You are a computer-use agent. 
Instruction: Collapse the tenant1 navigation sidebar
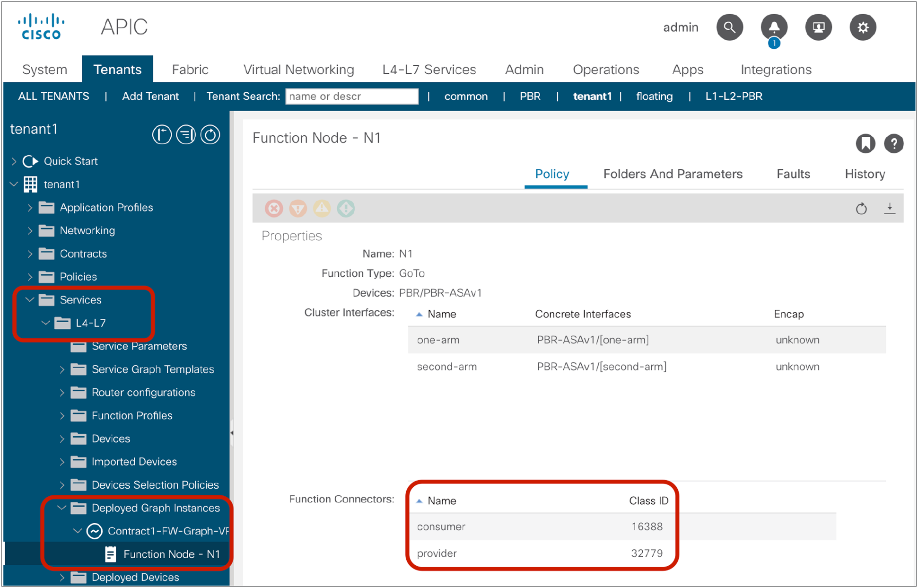(162, 135)
